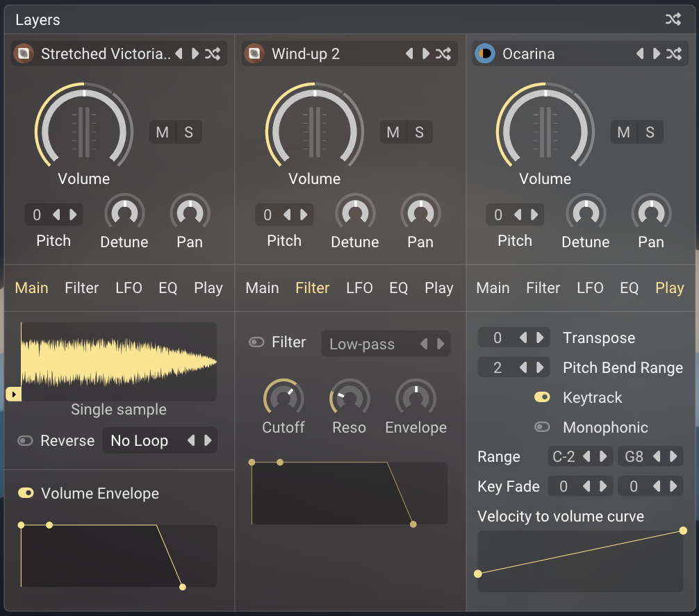Viewport: 699px width, 616px height.
Task: Click the velocity to volume curve end point
Action: tap(683, 531)
